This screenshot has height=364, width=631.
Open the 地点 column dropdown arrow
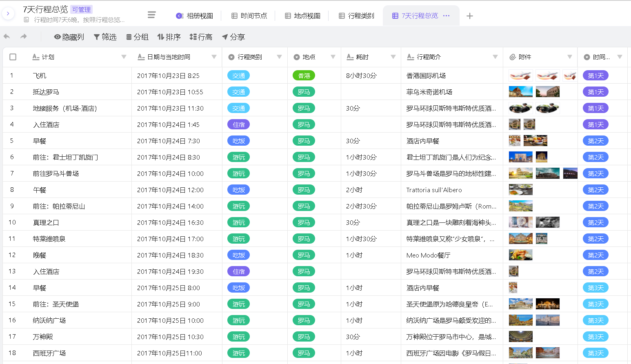[x=333, y=57]
